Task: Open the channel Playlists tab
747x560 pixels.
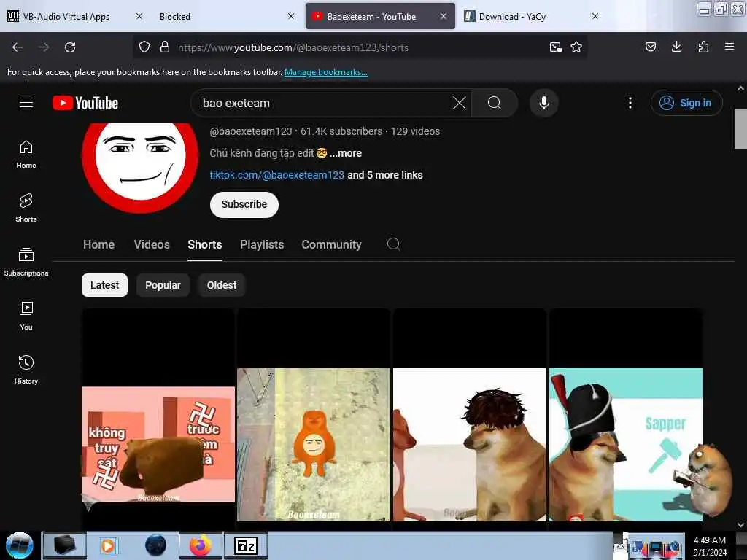Action: 262,244
